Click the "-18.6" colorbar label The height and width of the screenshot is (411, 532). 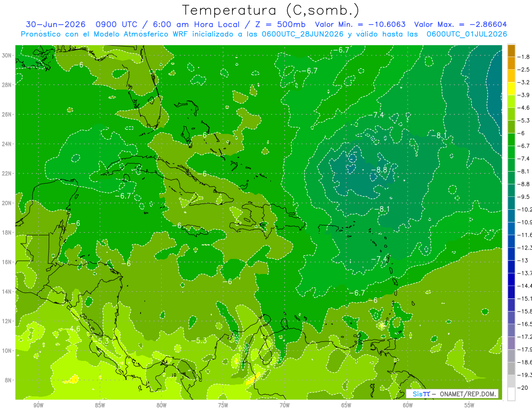(524, 362)
